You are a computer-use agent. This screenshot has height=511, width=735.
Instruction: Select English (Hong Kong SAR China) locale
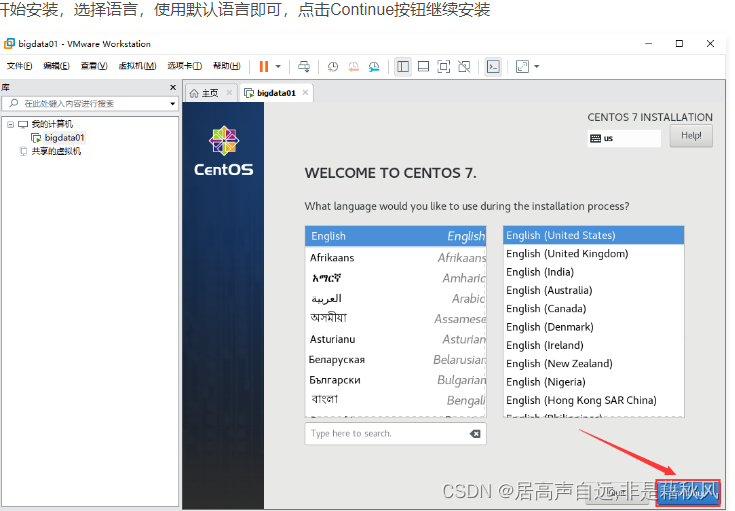(593, 400)
